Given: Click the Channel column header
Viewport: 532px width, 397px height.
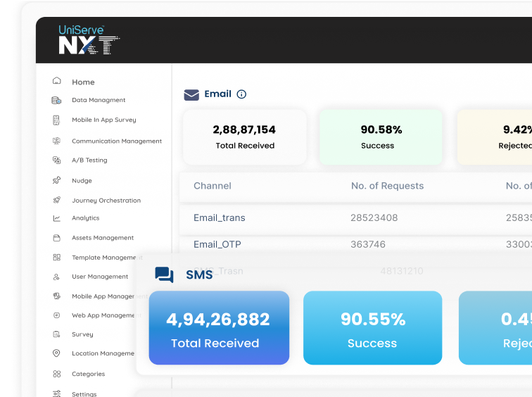Looking at the screenshot, I should pos(213,186).
